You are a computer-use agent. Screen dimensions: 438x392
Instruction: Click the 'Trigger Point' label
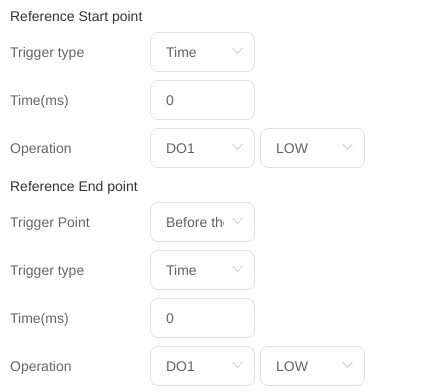tap(50, 222)
